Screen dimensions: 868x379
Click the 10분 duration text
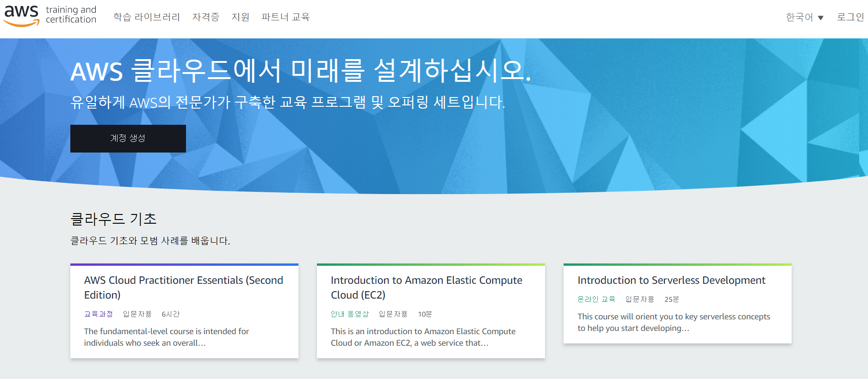(x=425, y=314)
